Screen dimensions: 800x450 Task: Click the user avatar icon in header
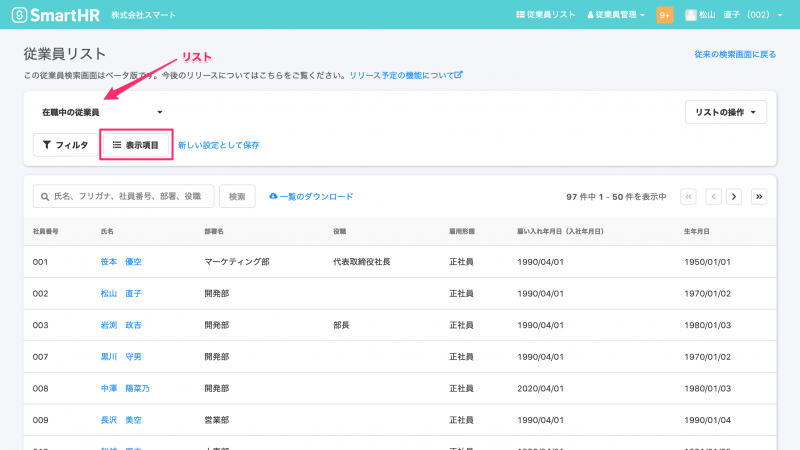(x=691, y=15)
